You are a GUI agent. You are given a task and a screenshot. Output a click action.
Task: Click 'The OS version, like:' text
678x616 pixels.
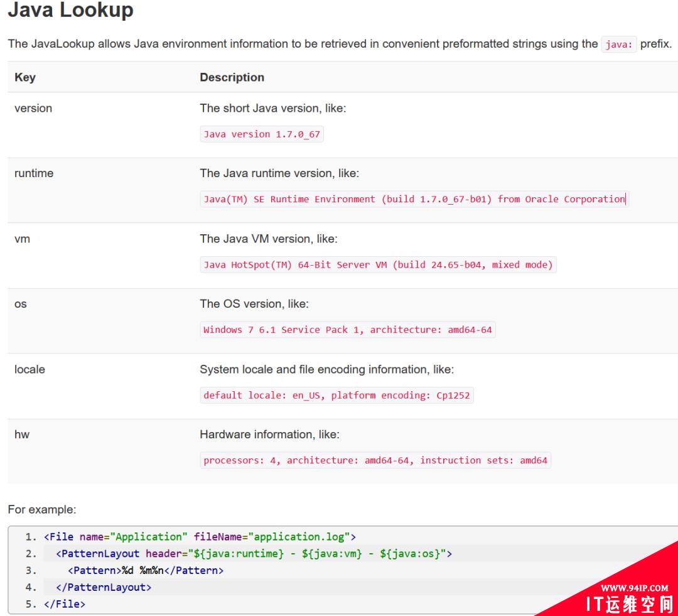point(254,304)
